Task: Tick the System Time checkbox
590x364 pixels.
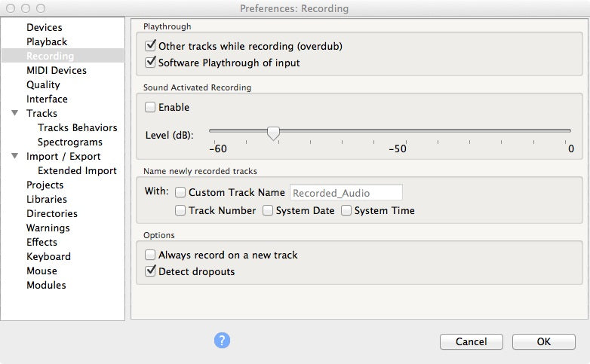Action: point(346,210)
